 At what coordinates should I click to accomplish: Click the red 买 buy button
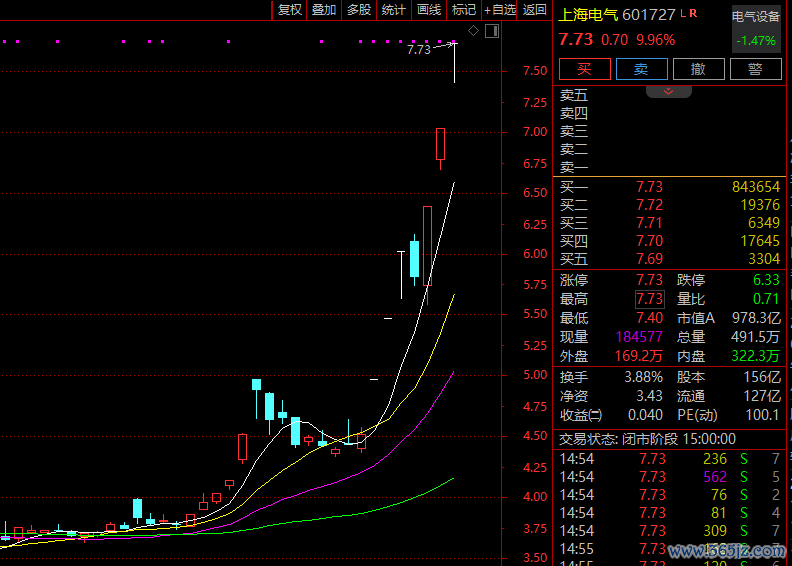584,69
